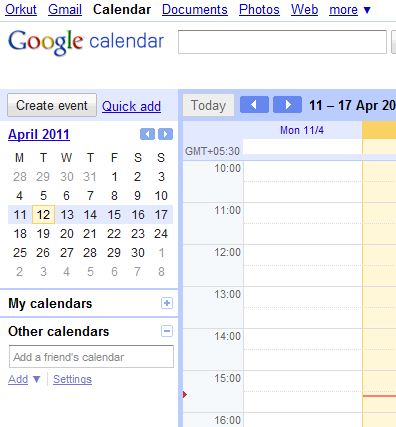This screenshot has height=427, width=396.
Task: Open the 'more' services dropdown
Action: (350, 10)
